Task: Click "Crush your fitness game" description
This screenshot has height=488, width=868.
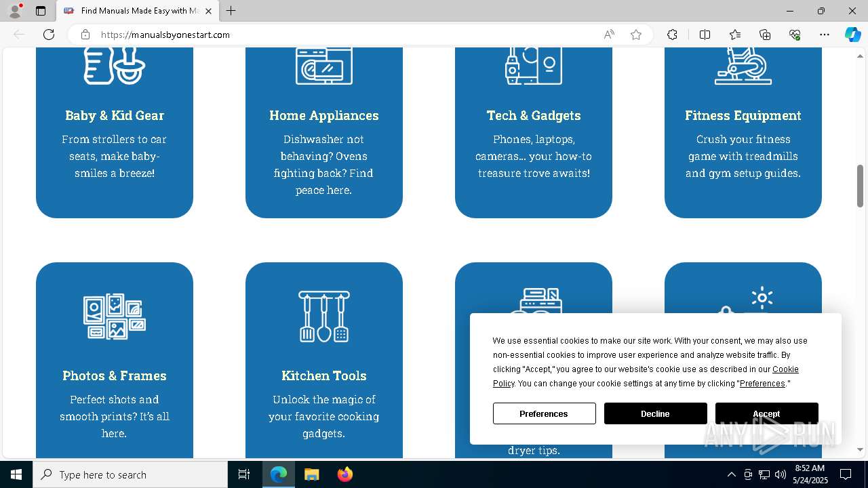Action: pos(743,156)
